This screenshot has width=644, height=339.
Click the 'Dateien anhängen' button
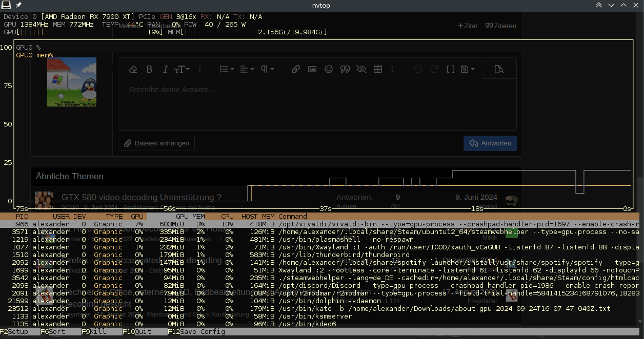156,143
